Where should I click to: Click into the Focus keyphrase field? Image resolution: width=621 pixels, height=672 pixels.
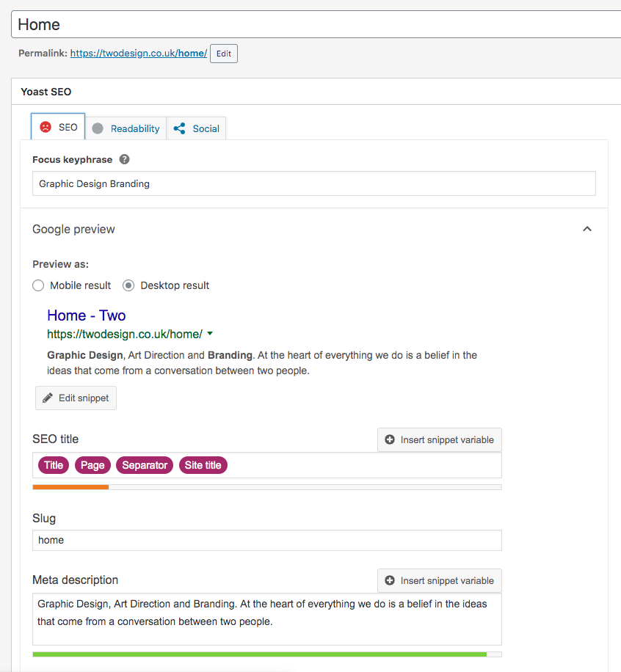pos(313,184)
